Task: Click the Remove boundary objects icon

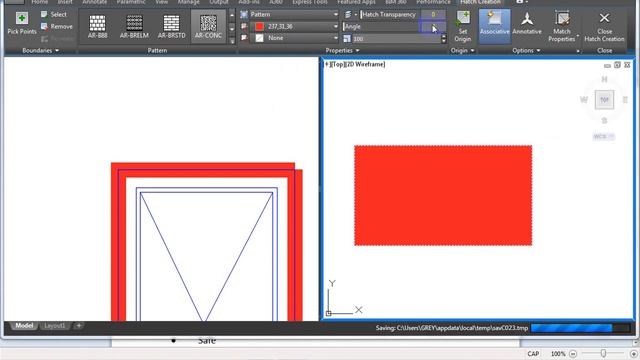Action: coord(44,27)
